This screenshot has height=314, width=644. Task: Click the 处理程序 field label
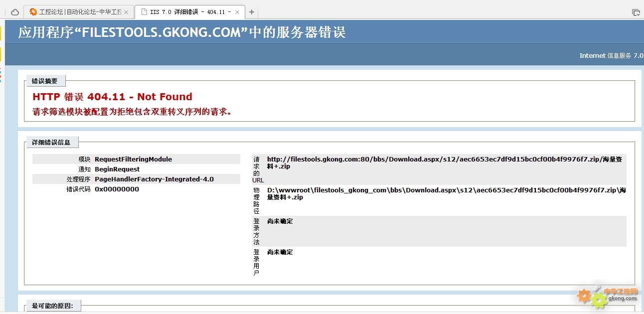point(78,179)
